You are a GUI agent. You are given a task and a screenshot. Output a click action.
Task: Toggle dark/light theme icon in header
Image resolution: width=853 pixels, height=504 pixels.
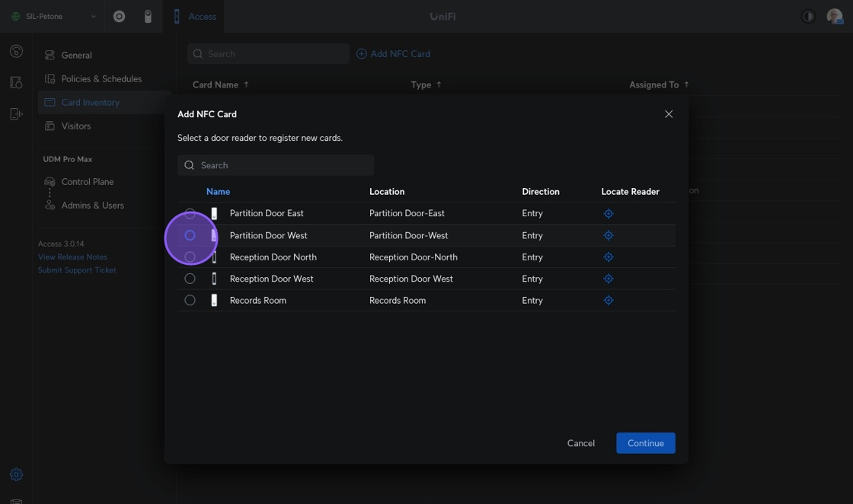click(x=808, y=16)
